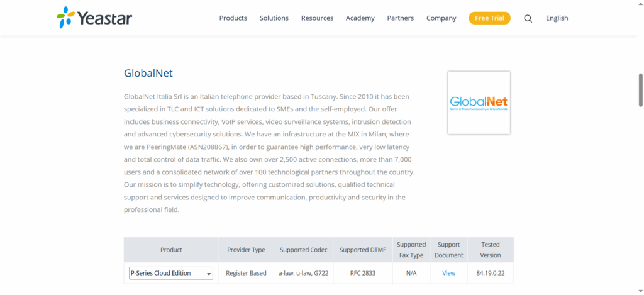Click the 84.19.0.22 version cell

pyautogui.click(x=491, y=273)
